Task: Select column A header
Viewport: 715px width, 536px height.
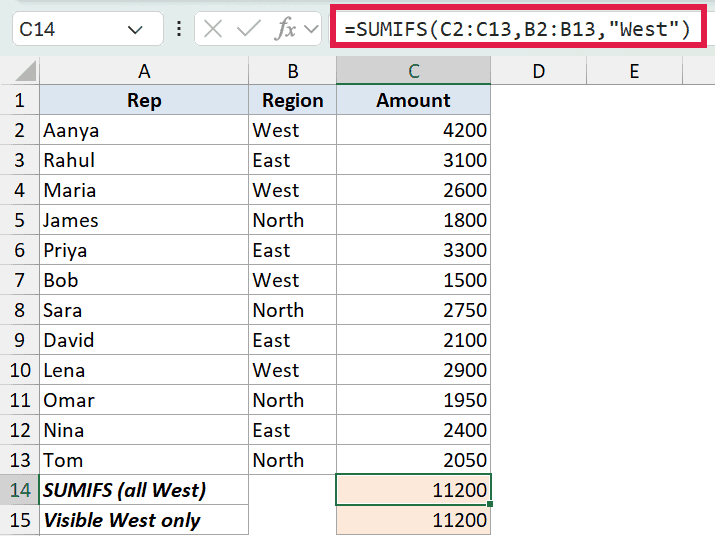Action: 144,71
